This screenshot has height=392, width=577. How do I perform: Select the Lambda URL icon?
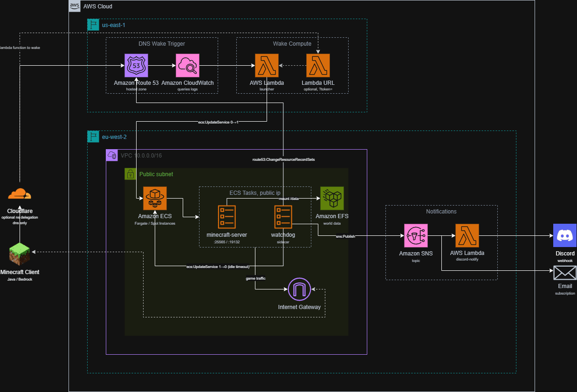pos(318,66)
